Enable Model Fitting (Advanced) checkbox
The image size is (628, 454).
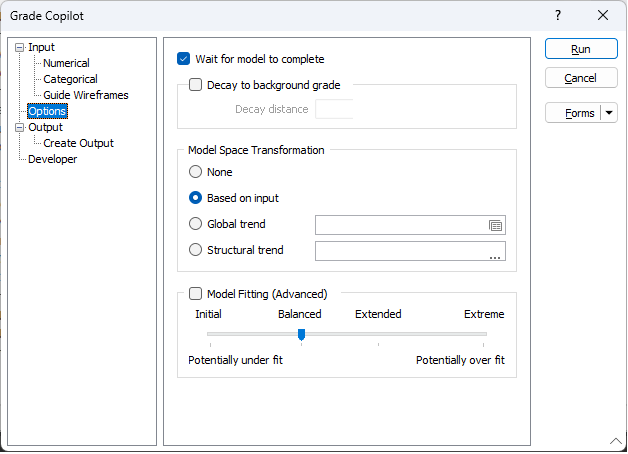[x=195, y=294]
